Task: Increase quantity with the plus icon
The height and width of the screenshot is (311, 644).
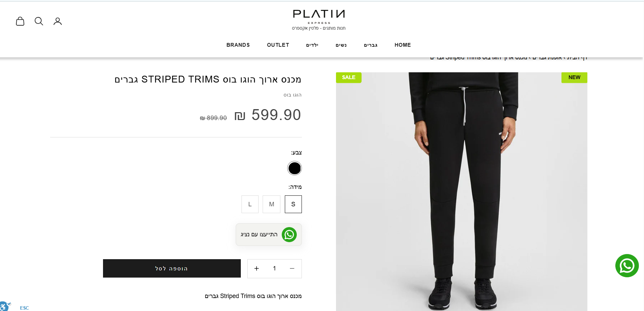Action: [x=257, y=269]
